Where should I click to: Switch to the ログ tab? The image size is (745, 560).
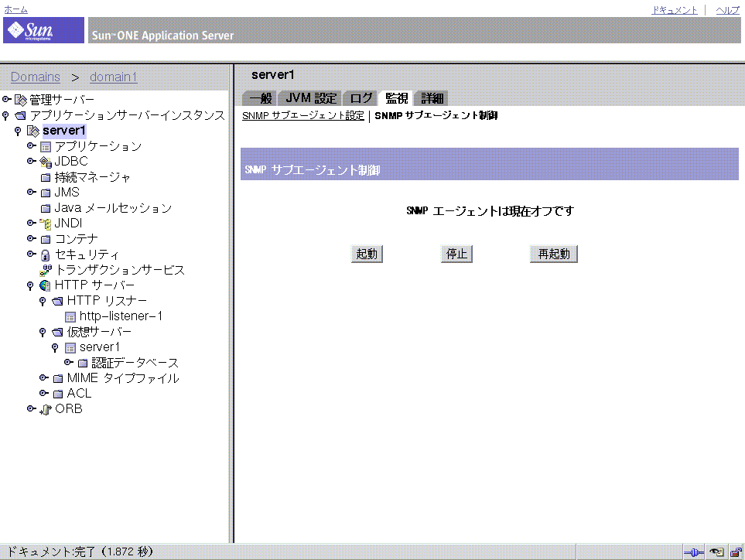(x=361, y=98)
